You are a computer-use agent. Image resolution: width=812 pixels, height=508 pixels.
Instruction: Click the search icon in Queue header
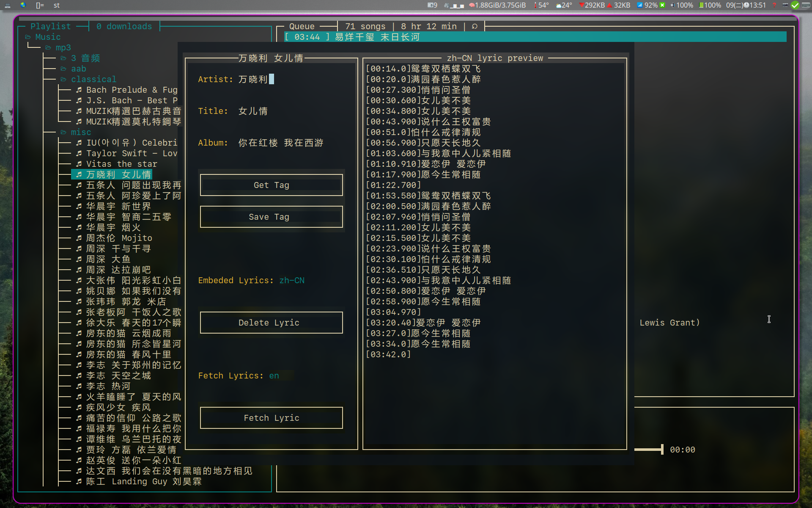point(475,26)
